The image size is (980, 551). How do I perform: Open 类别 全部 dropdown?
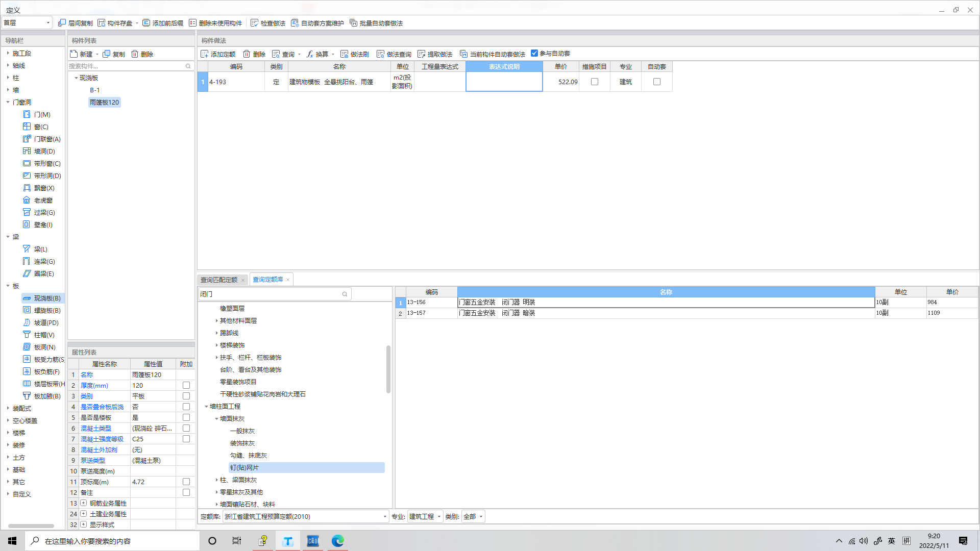coord(473,517)
